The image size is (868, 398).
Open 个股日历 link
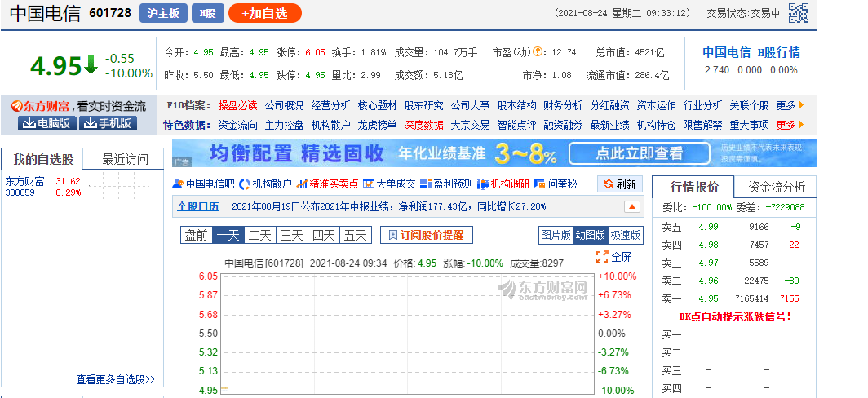(197, 206)
